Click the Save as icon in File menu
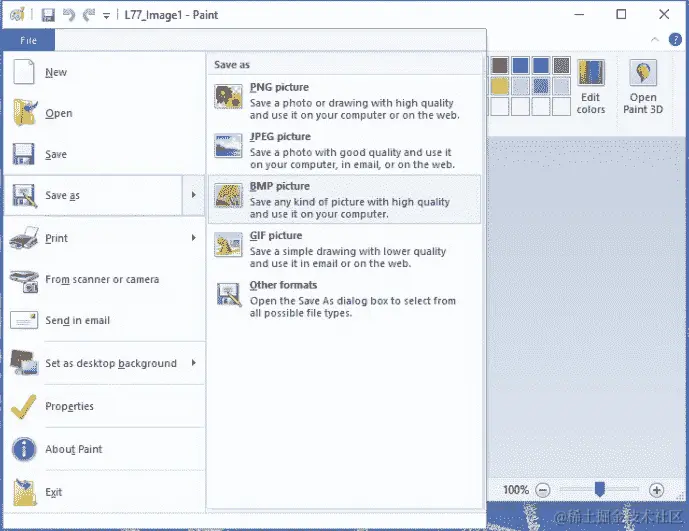 (24, 195)
